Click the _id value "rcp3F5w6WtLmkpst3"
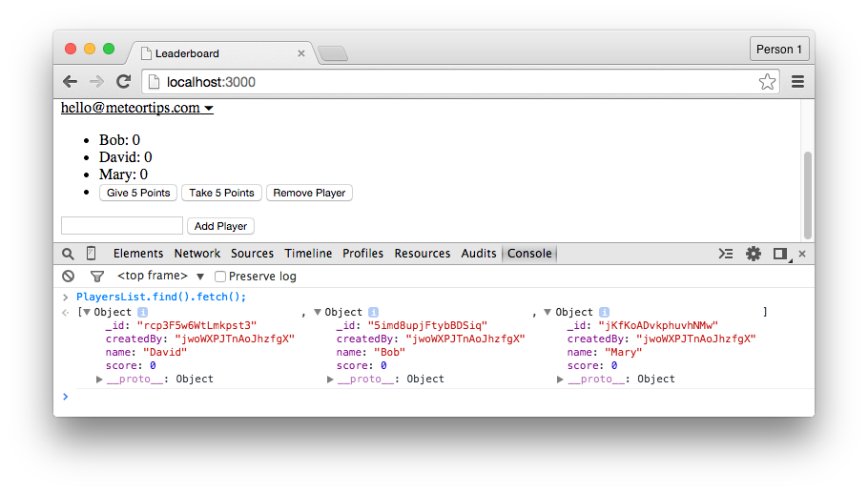This screenshot has width=868, height=493. (x=196, y=325)
